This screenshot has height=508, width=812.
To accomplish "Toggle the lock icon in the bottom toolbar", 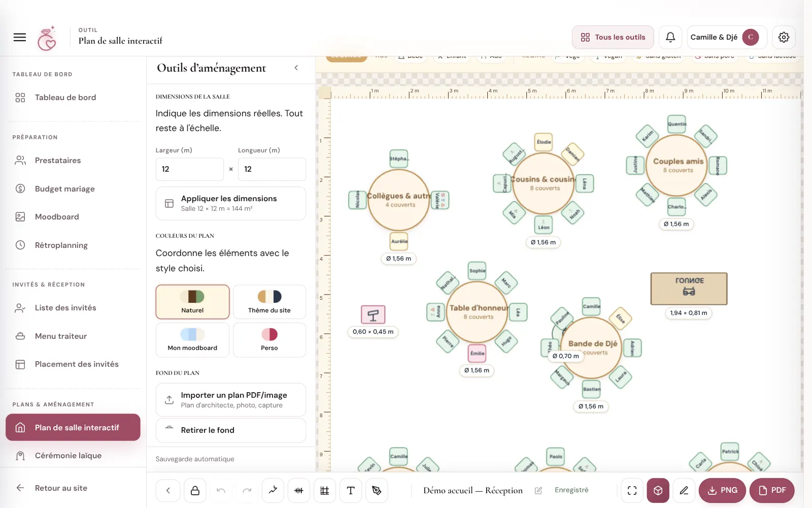I will click(x=195, y=490).
